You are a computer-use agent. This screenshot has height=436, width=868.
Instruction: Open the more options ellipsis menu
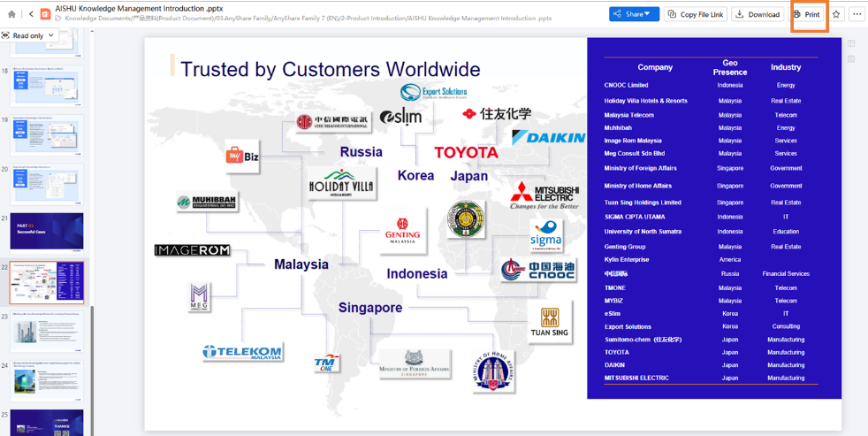[x=857, y=14]
